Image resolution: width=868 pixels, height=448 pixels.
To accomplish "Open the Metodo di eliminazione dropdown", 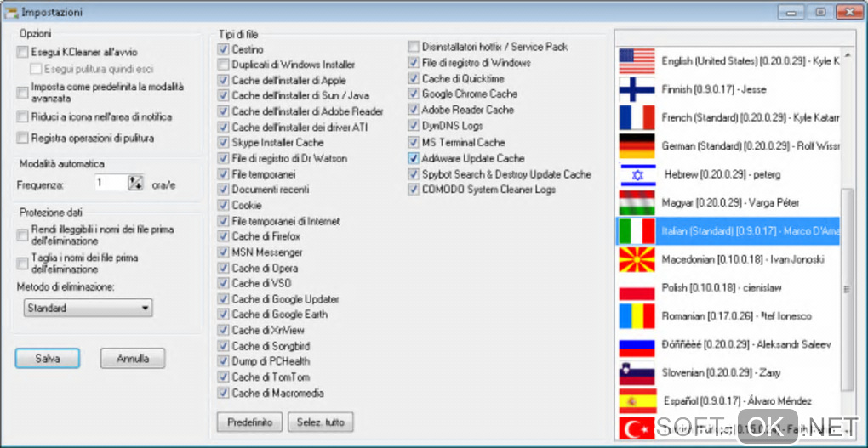I will tap(88, 308).
